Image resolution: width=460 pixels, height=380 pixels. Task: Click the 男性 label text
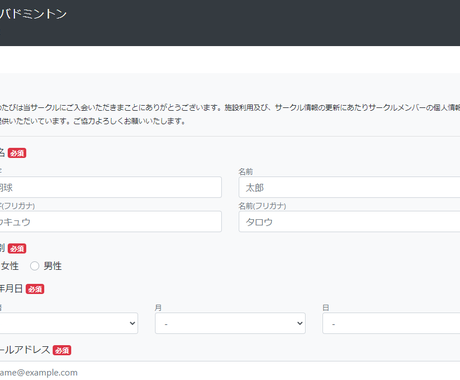click(x=53, y=266)
